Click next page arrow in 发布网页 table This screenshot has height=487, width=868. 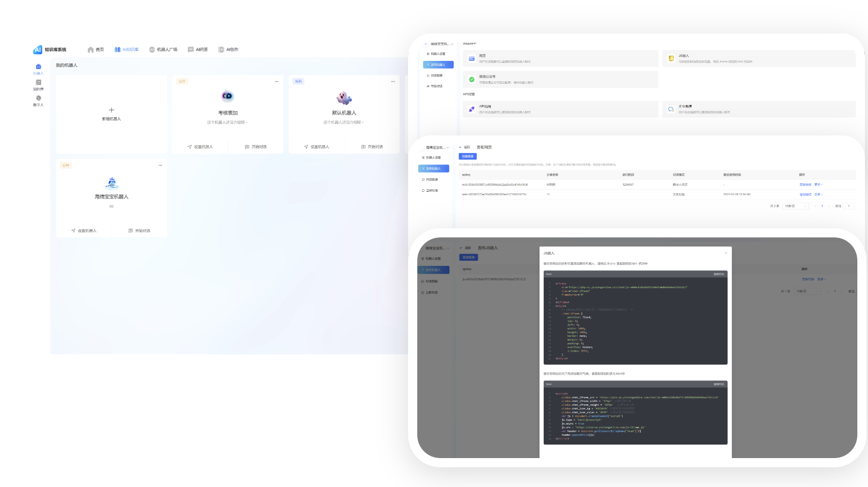(x=829, y=206)
